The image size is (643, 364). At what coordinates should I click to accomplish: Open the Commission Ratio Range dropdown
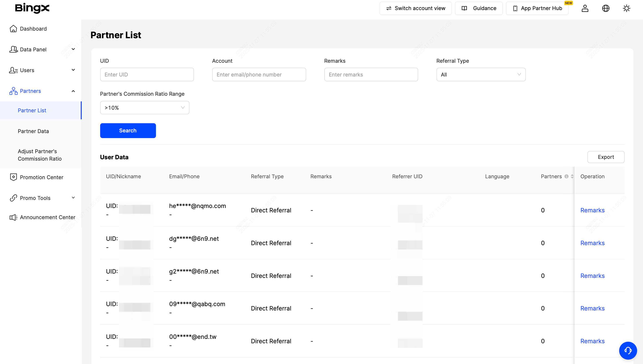point(144,108)
